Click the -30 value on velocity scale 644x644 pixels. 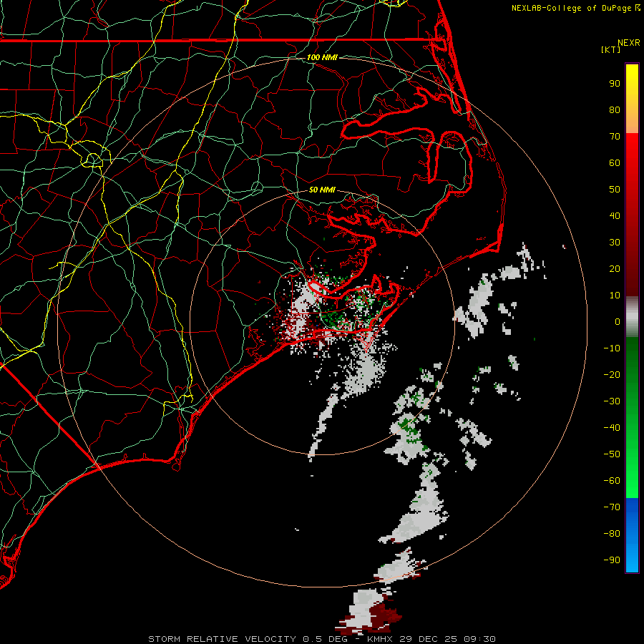612,401
